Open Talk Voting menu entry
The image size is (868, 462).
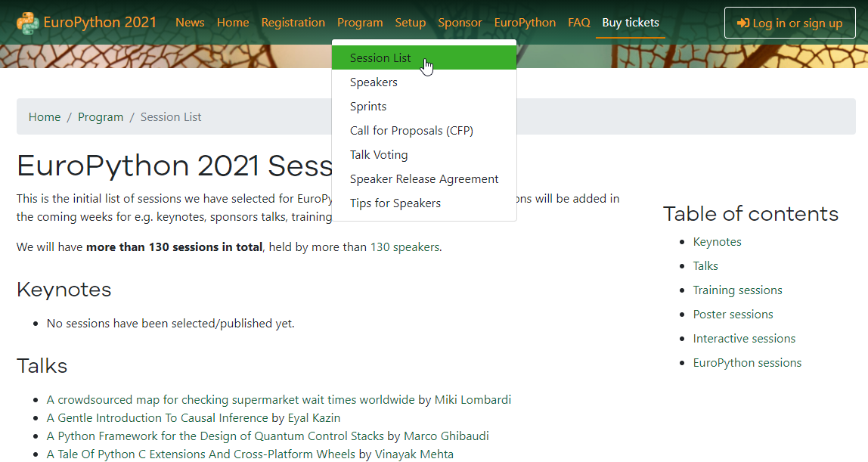379,155
